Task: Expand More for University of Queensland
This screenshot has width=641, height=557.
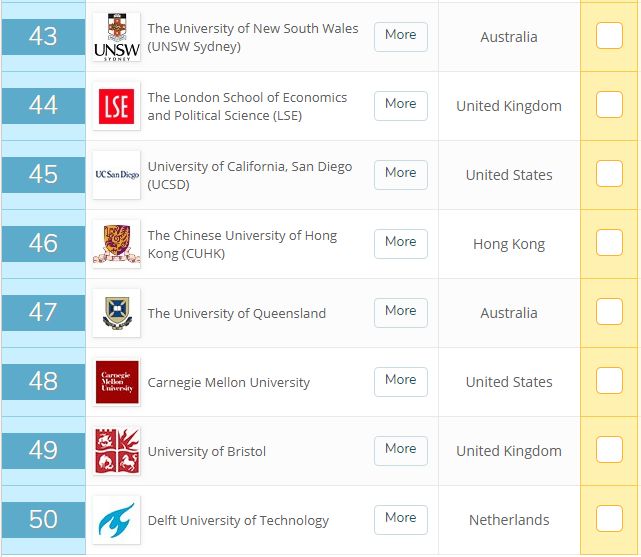Action: (x=400, y=311)
